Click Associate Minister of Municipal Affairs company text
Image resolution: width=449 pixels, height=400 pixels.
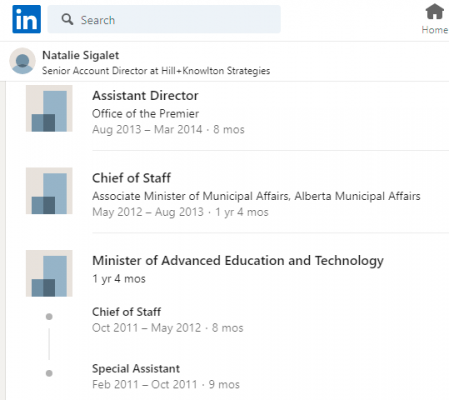256,196
